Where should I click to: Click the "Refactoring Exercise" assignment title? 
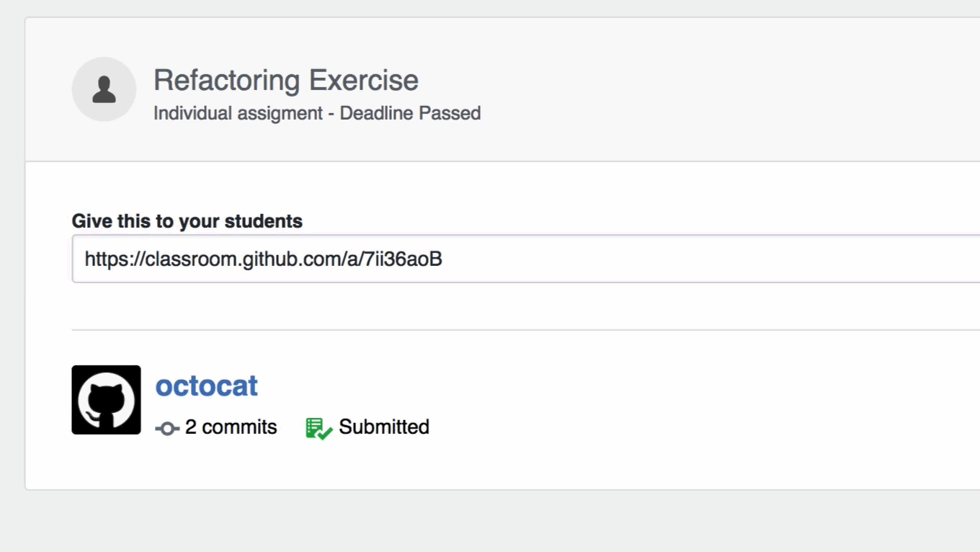coord(285,80)
